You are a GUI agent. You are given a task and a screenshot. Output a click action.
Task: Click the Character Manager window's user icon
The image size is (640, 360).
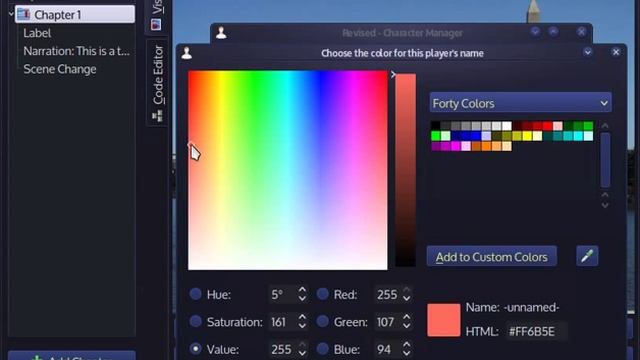[221, 33]
